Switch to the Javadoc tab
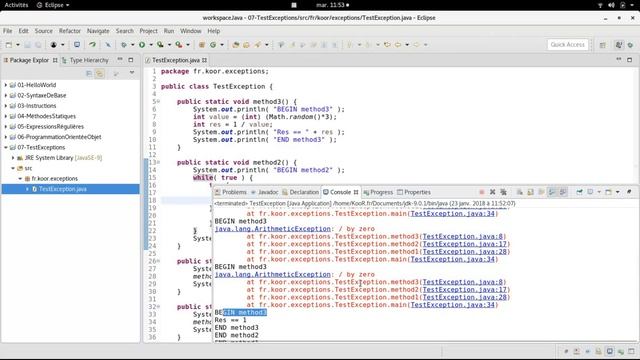Image resolution: width=640 pixels, height=360 pixels. point(264,192)
